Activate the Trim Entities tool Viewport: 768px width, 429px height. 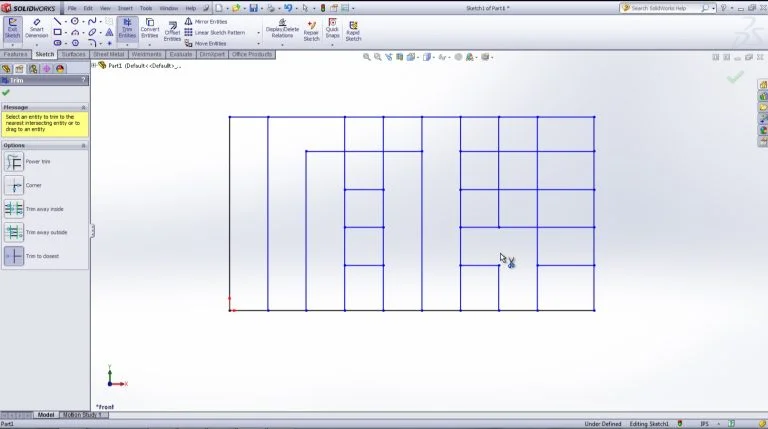(x=127, y=28)
